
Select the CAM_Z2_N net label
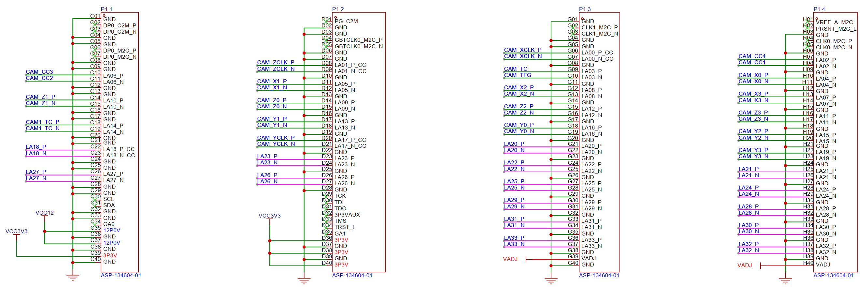(x=519, y=113)
